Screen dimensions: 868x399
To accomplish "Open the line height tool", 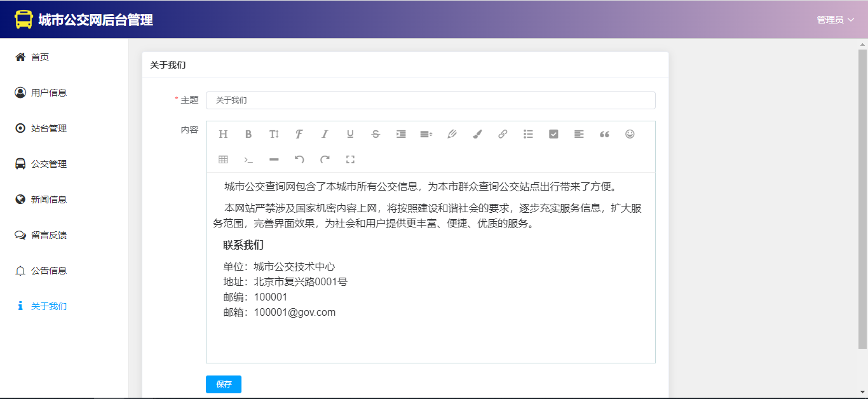I will click(426, 134).
